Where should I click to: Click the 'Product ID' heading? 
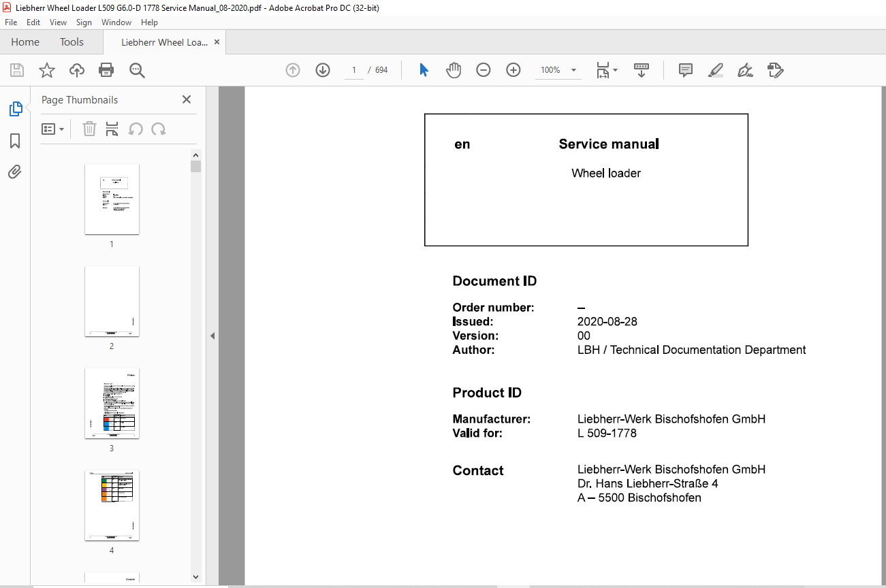(487, 393)
